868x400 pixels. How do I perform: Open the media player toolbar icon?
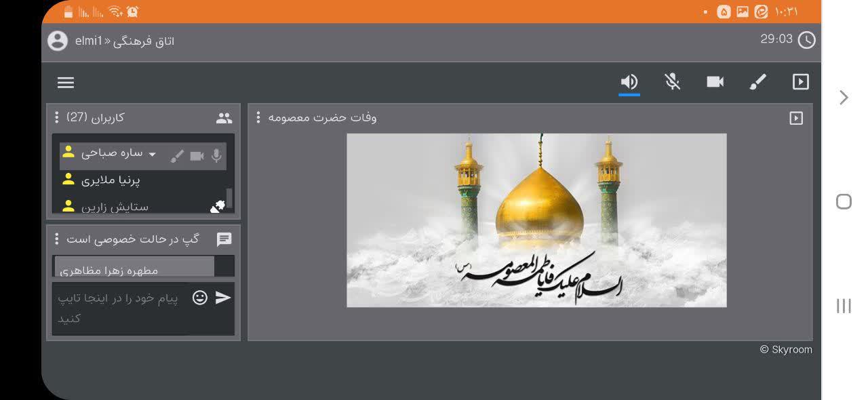(800, 82)
